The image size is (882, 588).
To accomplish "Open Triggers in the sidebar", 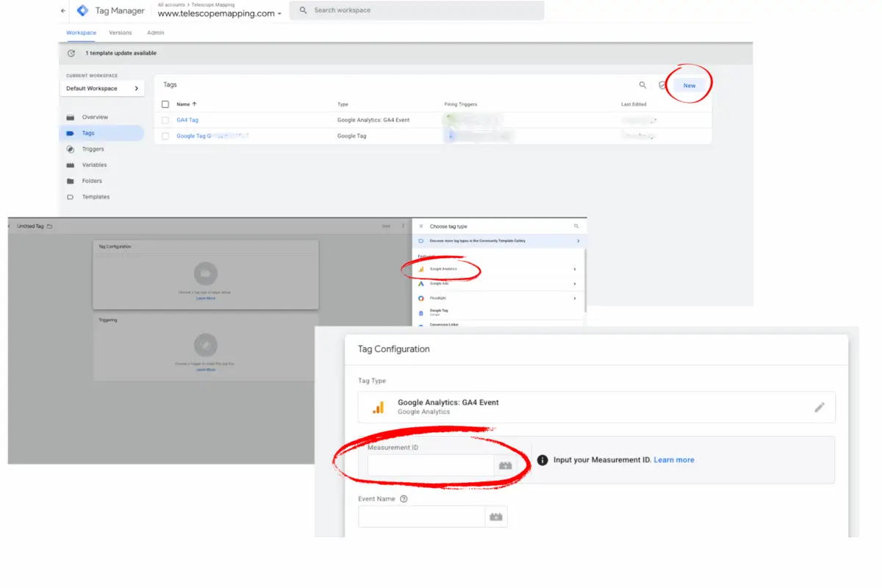I will click(x=93, y=149).
